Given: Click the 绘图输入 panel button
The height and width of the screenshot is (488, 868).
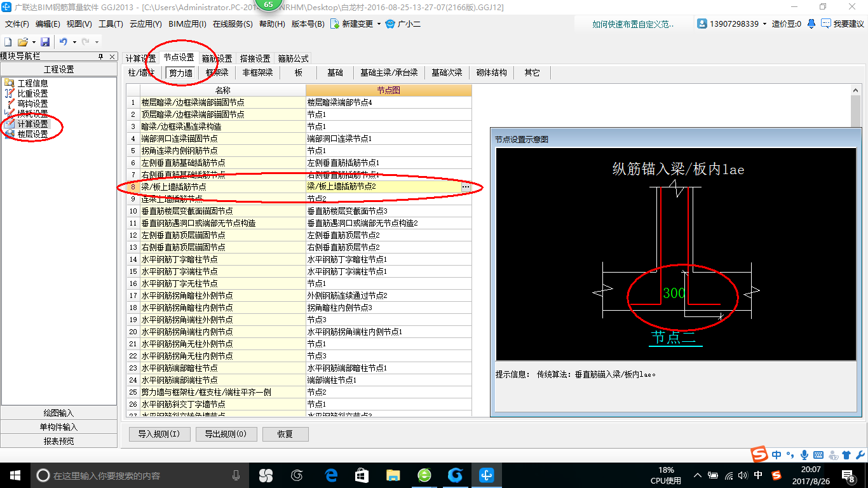Looking at the screenshot, I should click(x=58, y=413).
